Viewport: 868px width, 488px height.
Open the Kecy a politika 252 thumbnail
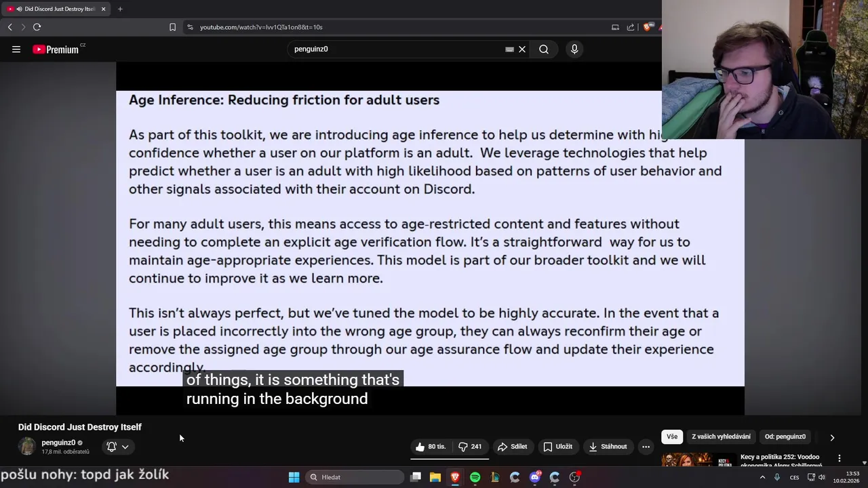coord(698,460)
